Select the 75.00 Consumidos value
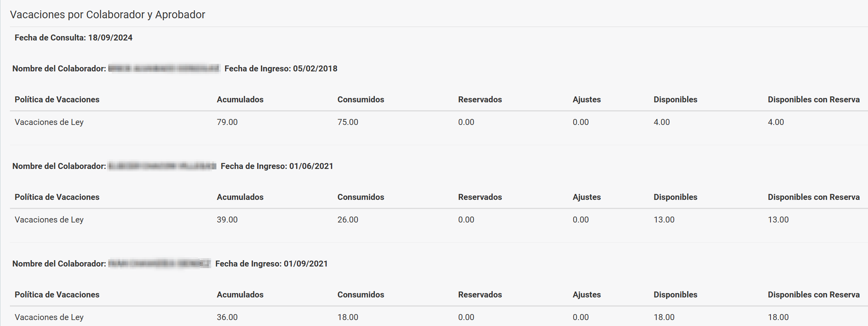Image resolution: width=868 pixels, height=326 pixels. coord(348,122)
